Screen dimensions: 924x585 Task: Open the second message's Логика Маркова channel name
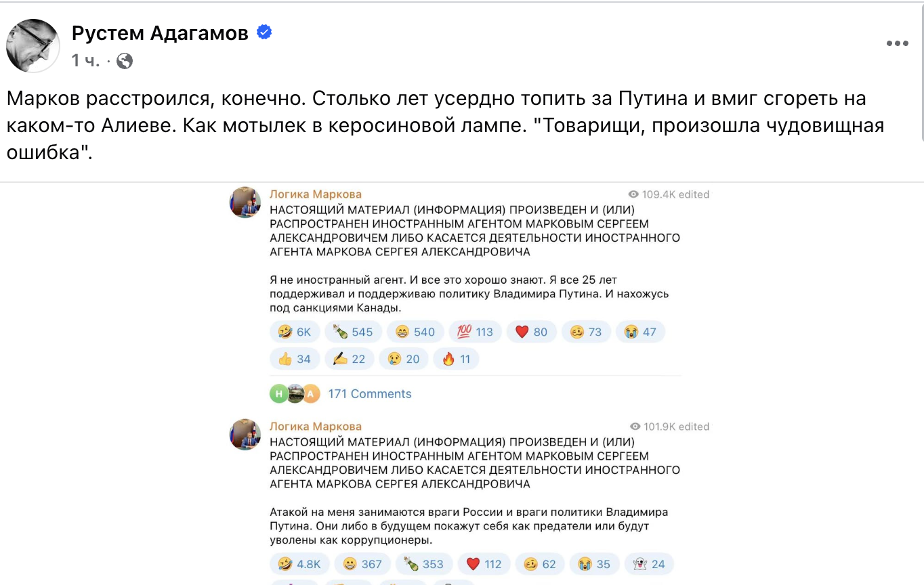click(316, 427)
